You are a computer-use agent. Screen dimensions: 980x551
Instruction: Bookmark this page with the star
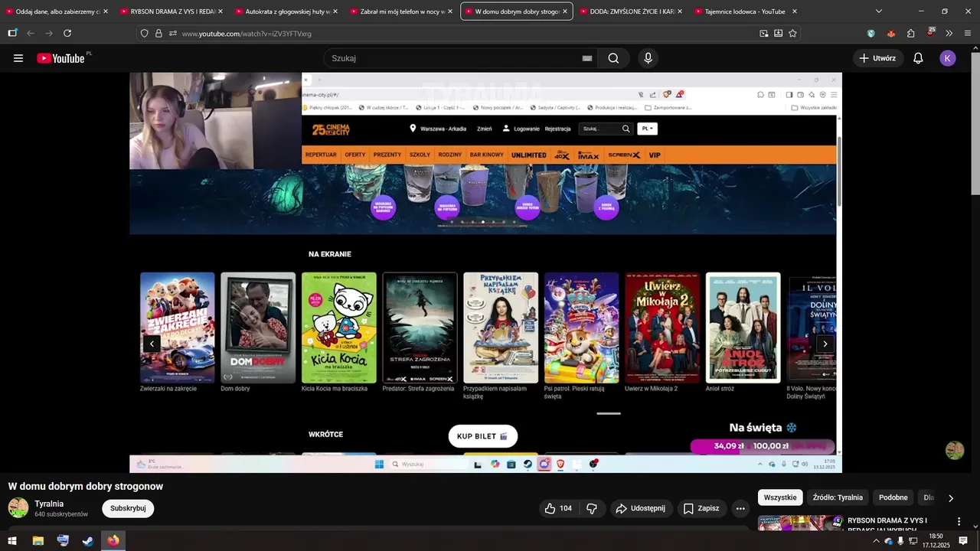[x=792, y=34]
